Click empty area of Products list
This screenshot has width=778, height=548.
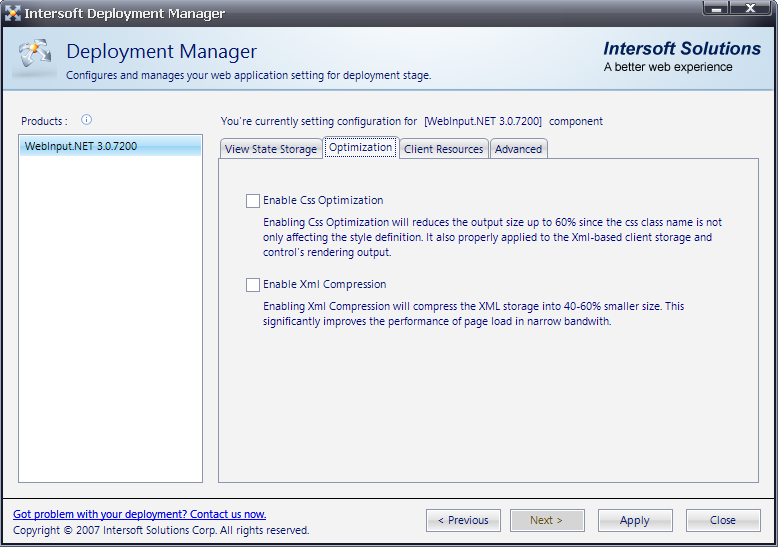coord(110,320)
